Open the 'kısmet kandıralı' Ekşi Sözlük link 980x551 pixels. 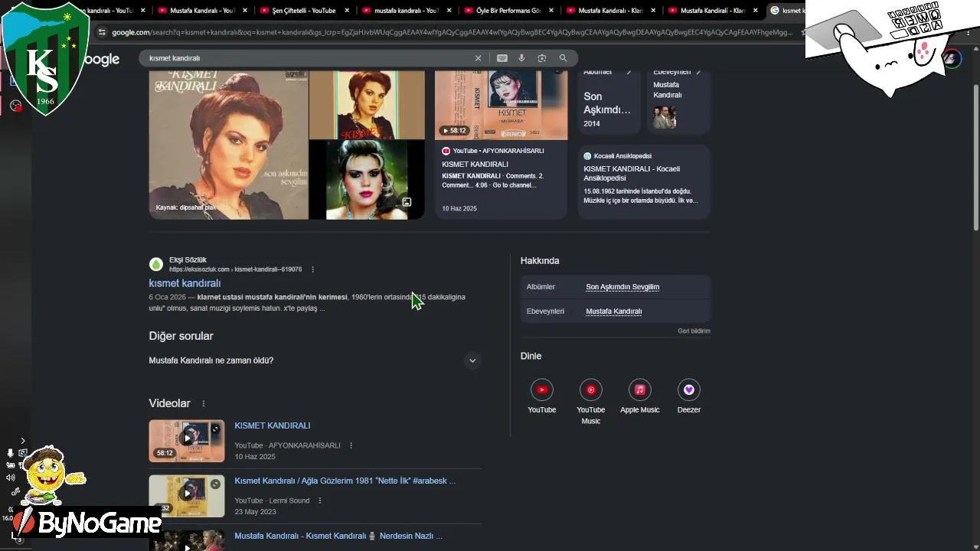pos(185,283)
